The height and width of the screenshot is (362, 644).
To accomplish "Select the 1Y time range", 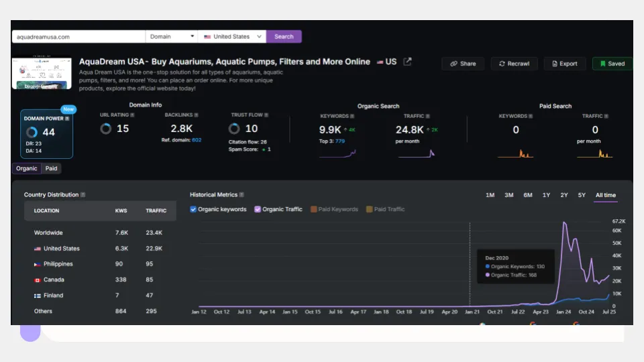I will coord(546,195).
